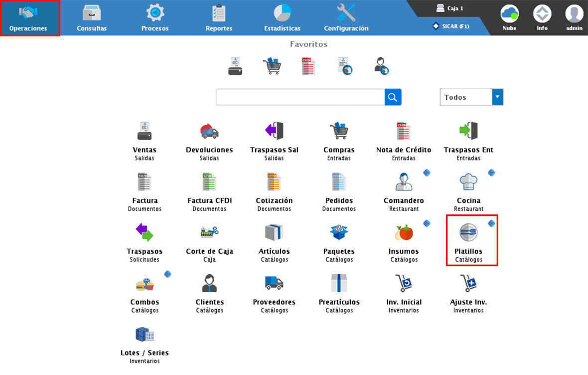This screenshot has height=375, width=588.
Task: Open the Ventas module icon
Action: coord(145,131)
